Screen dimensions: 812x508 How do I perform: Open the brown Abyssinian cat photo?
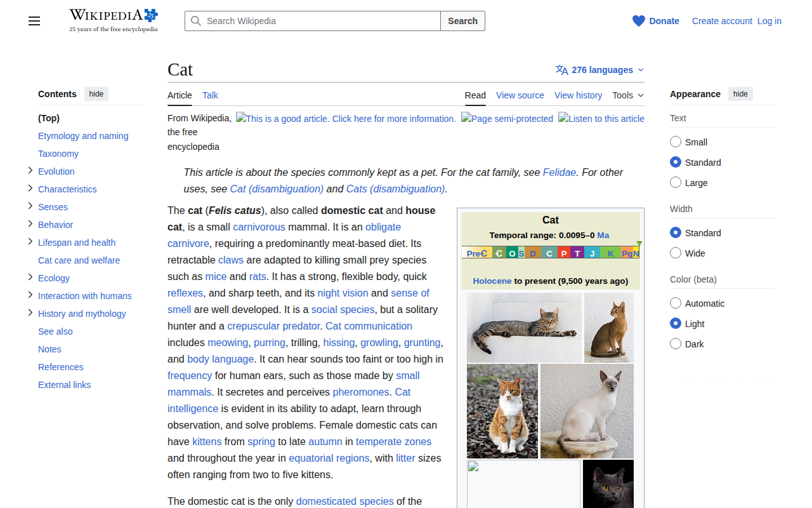point(609,327)
